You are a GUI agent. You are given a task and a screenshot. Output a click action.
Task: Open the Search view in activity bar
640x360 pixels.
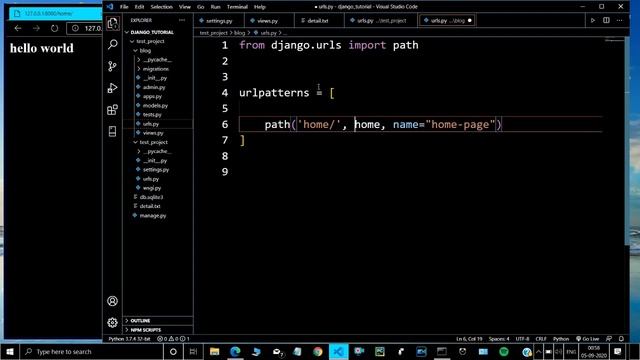[113, 44]
